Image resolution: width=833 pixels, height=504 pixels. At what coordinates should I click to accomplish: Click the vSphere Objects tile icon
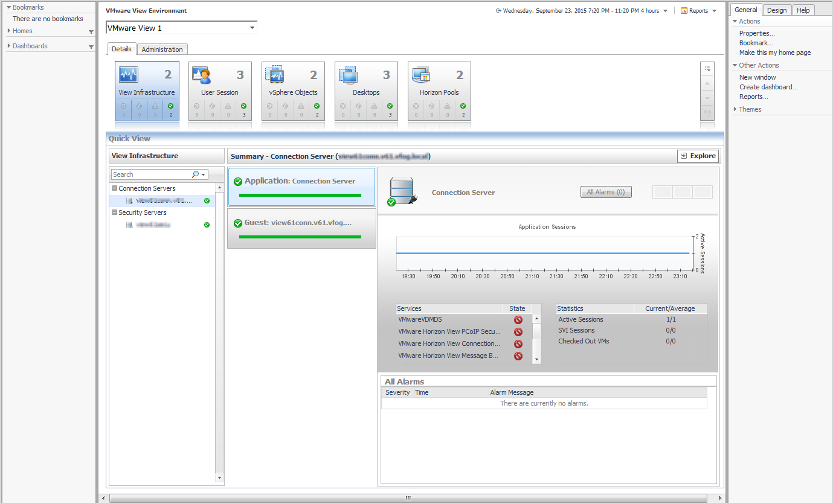click(274, 75)
